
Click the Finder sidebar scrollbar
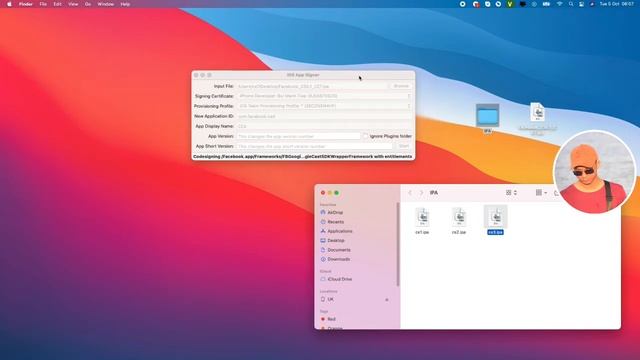(x=398, y=244)
